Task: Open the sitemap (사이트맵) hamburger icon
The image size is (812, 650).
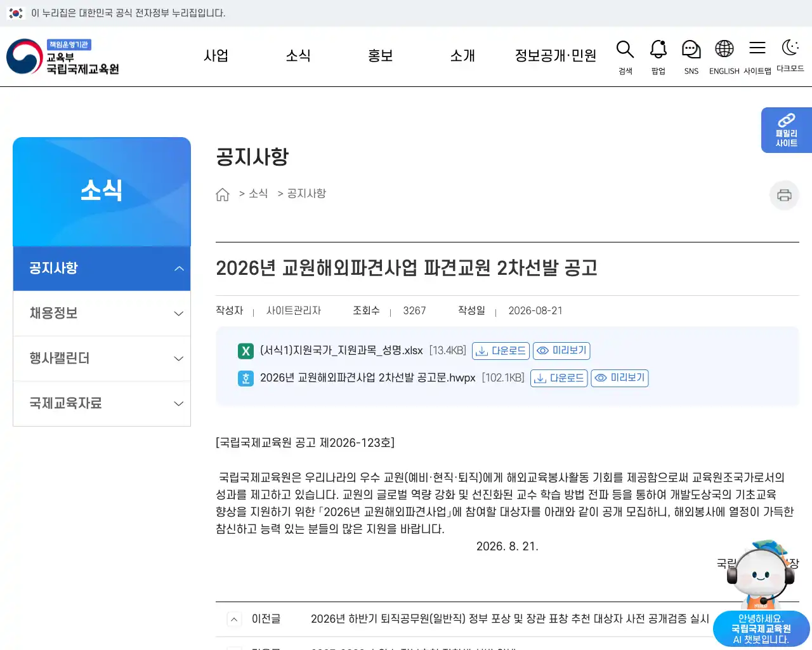Action: pos(757,57)
